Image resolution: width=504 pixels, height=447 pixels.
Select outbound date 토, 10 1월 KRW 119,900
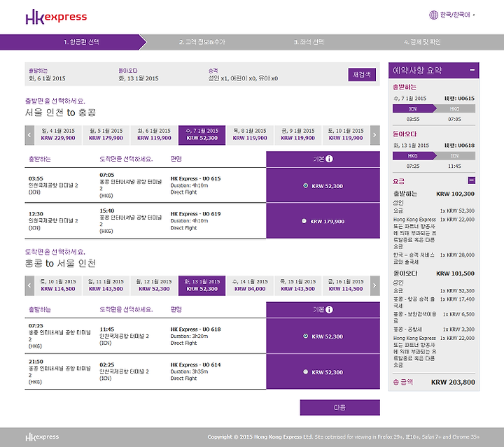coord(346,135)
